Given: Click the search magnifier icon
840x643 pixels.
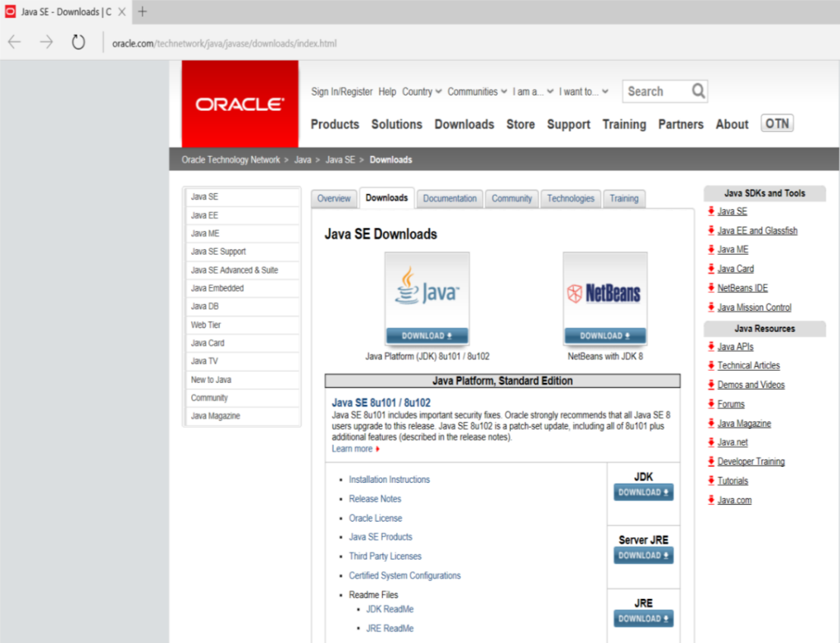Looking at the screenshot, I should point(698,91).
